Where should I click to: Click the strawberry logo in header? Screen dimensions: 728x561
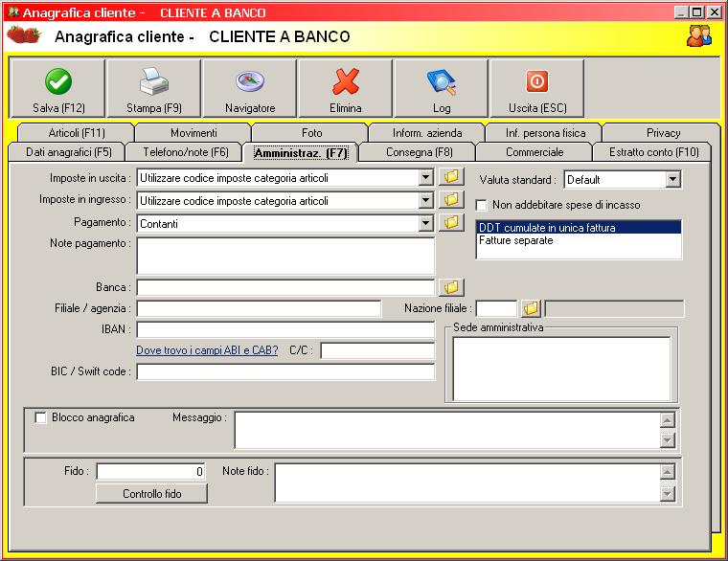click(24, 34)
